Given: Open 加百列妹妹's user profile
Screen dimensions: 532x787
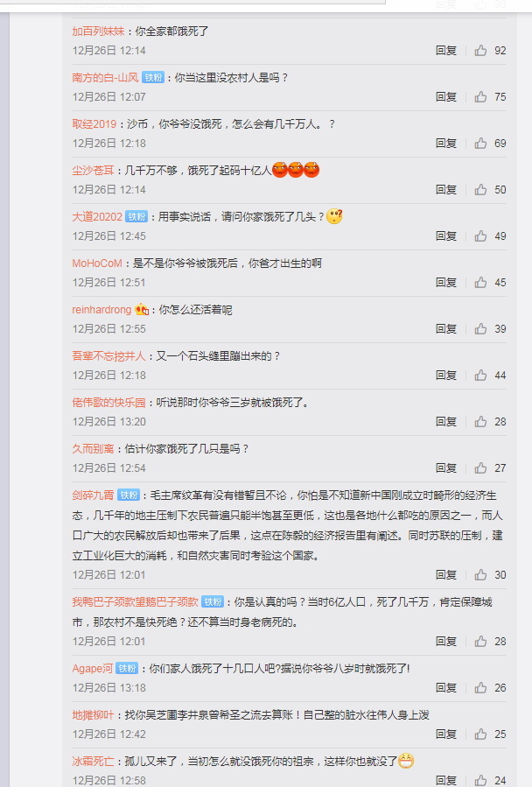Looking at the screenshot, I should (x=98, y=32).
